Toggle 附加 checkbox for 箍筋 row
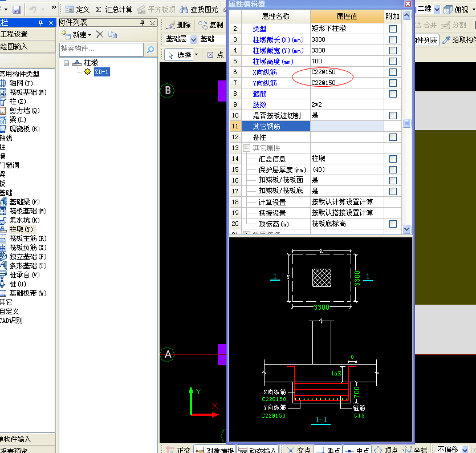Image resolution: width=476 pixels, height=453 pixels. click(393, 94)
